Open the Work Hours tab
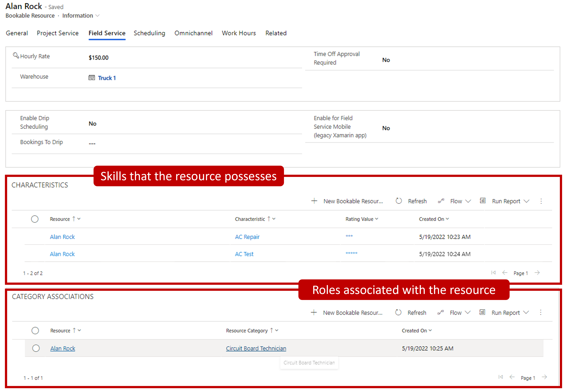This screenshot has width=567, height=392. [x=239, y=33]
